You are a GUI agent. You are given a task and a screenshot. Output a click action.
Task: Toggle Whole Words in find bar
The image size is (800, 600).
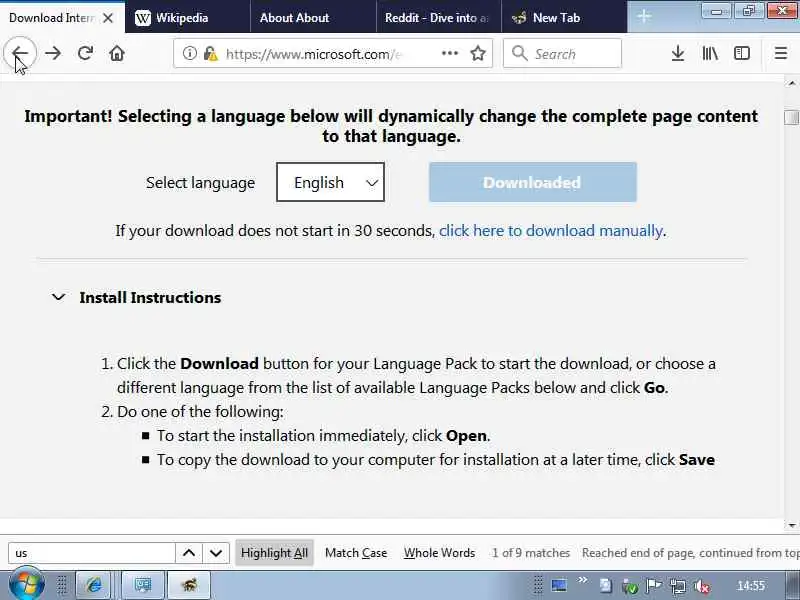[439, 553]
